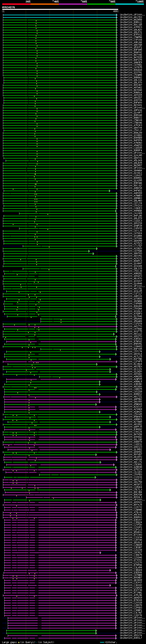The width and height of the screenshot is (146, 644).
Task: Select the UniRef100_C1FHF5 label
Action: (x=131, y=361)
